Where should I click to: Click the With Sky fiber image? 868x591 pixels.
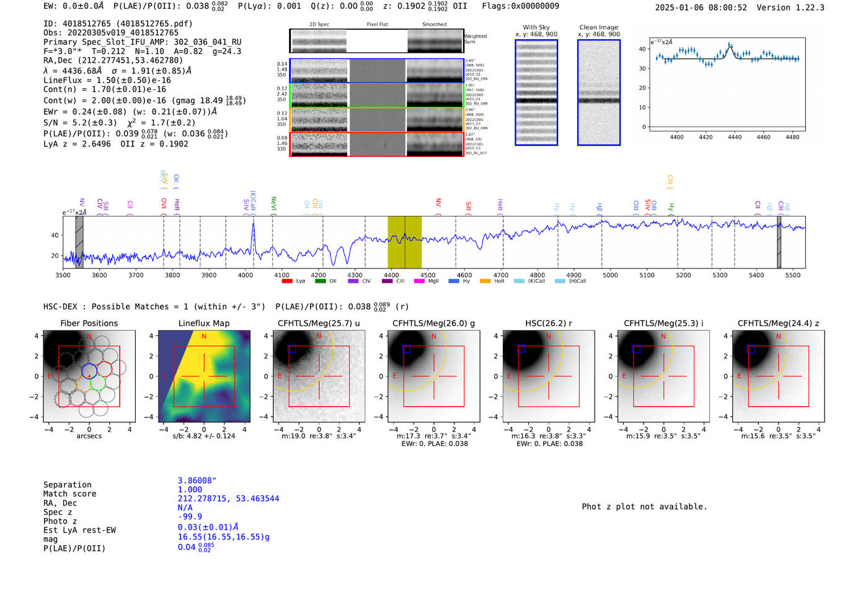point(536,92)
